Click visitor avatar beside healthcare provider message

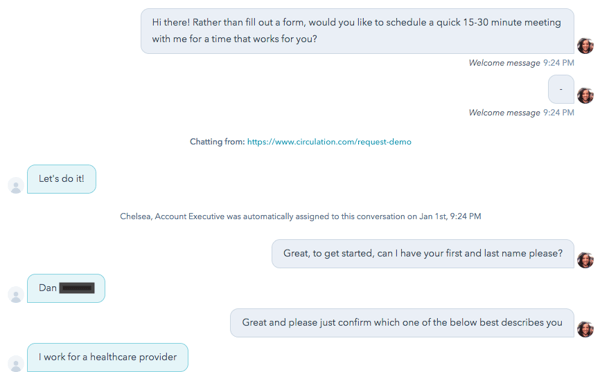tap(16, 364)
